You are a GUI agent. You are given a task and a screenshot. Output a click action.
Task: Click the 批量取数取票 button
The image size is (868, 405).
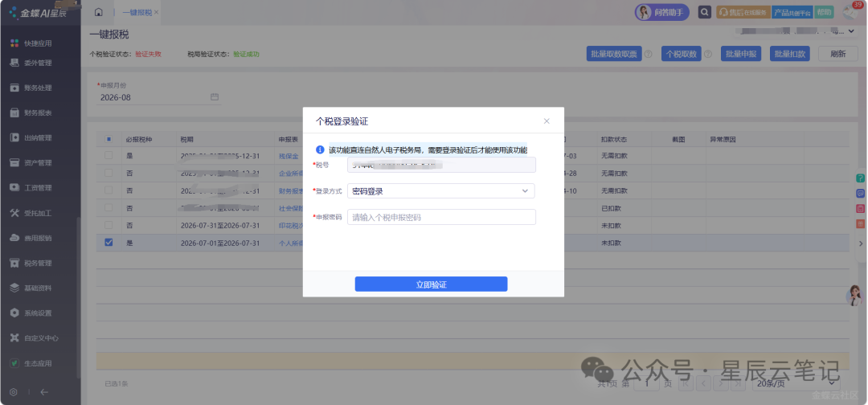614,54
